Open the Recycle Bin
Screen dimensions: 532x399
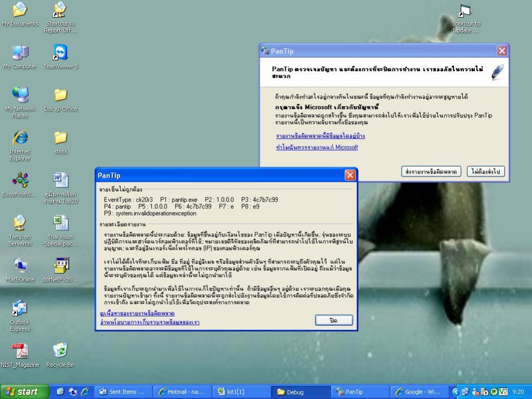pyautogui.click(x=60, y=355)
